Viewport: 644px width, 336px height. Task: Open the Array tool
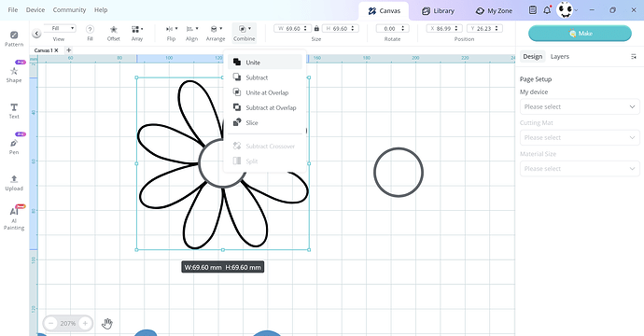[137, 33]
